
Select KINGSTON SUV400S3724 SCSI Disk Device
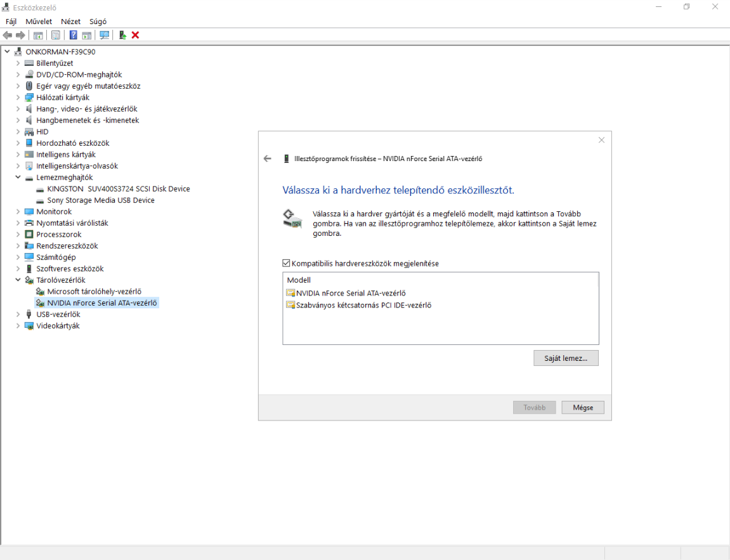click(118, 188)
